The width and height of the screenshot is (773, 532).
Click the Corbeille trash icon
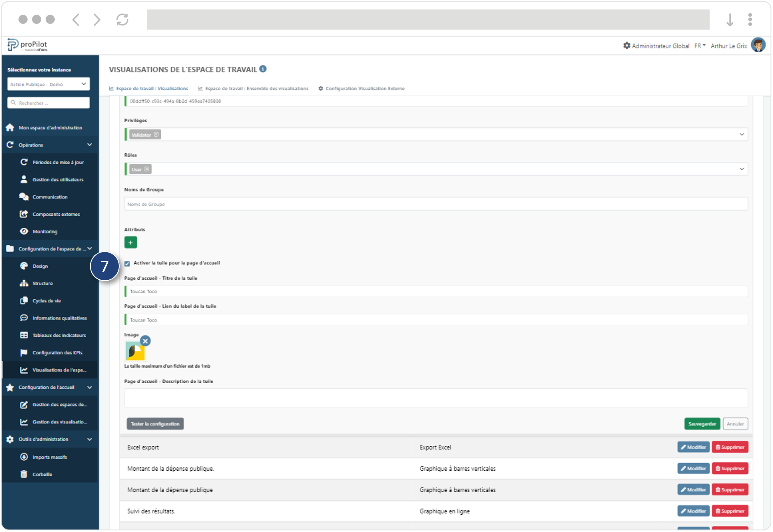pyautogui.click(x=24, y=474)
